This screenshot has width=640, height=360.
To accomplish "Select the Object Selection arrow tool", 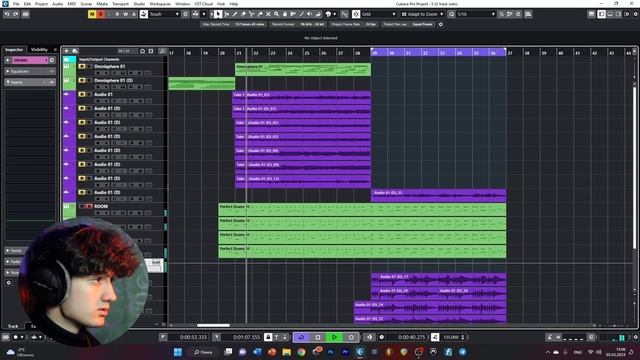I will tap(218, 14).
